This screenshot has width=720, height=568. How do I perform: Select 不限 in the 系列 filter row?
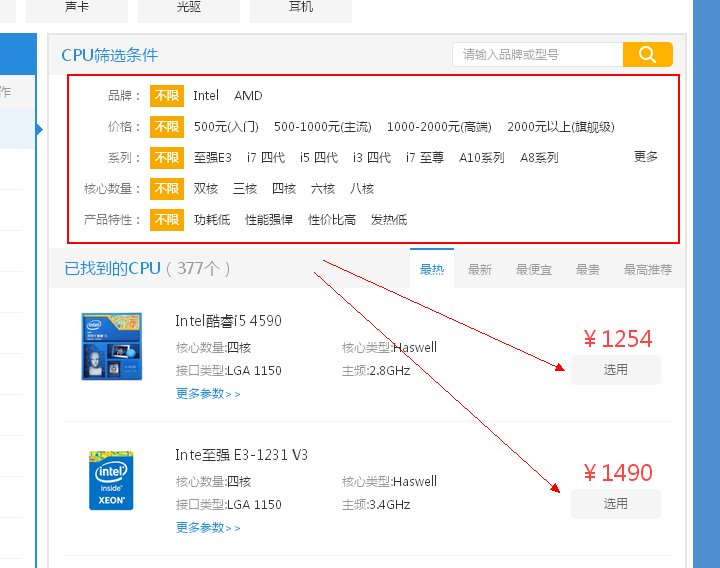167,157
